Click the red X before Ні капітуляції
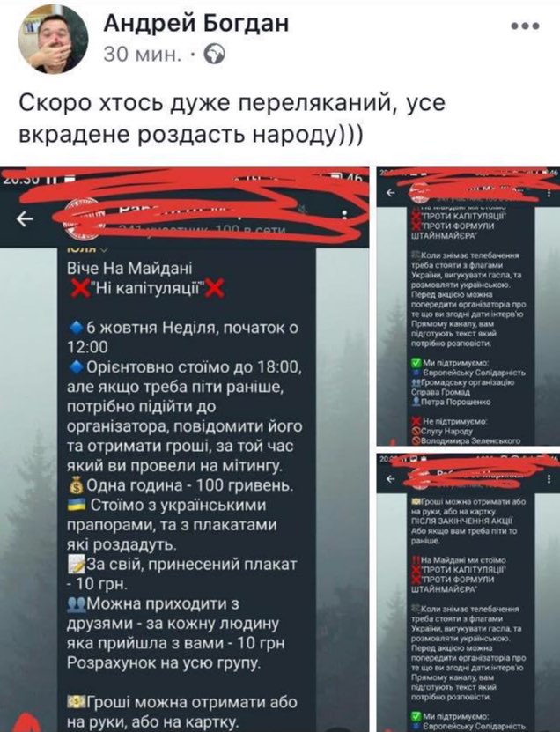Image resolution: width=560 pixels, height=732 pixels. point(81,288)
